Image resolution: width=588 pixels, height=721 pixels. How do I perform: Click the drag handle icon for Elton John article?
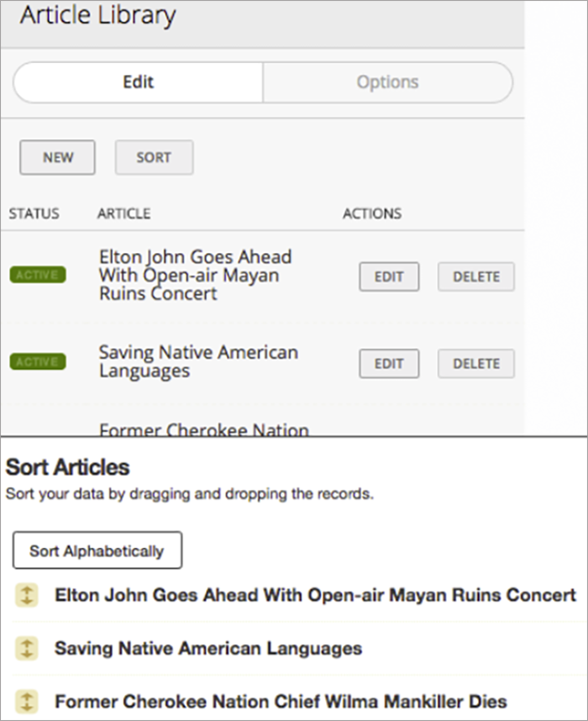(27, 595)
